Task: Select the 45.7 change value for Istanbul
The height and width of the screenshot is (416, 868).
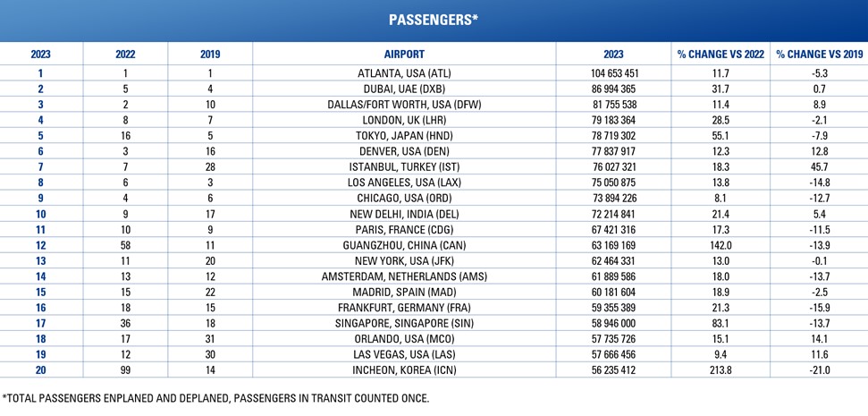Action: tap(820, 166)
